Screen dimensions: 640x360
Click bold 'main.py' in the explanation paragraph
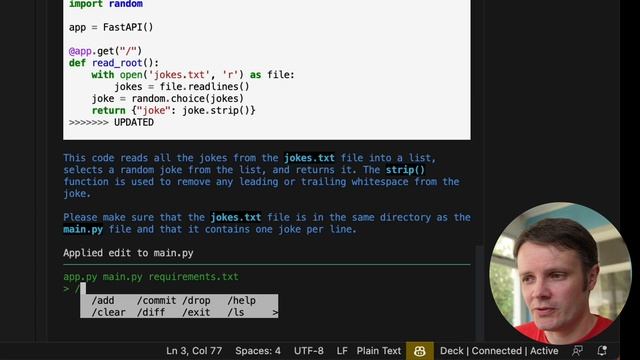click(x=83, y=229)
